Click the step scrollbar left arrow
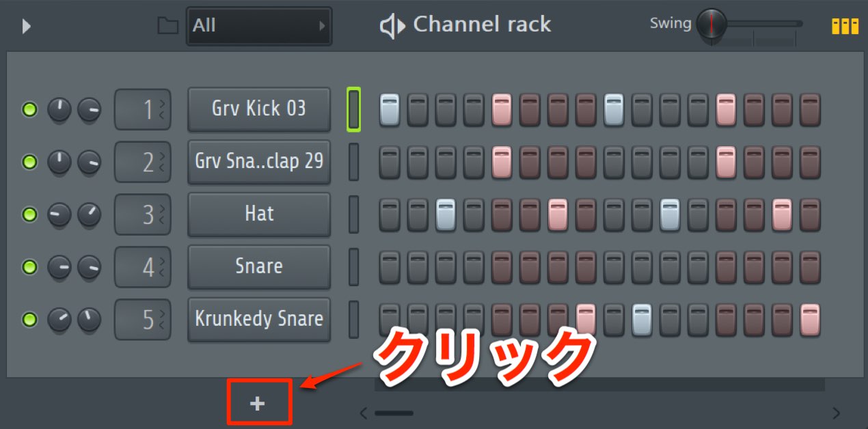 click(364, 413)
